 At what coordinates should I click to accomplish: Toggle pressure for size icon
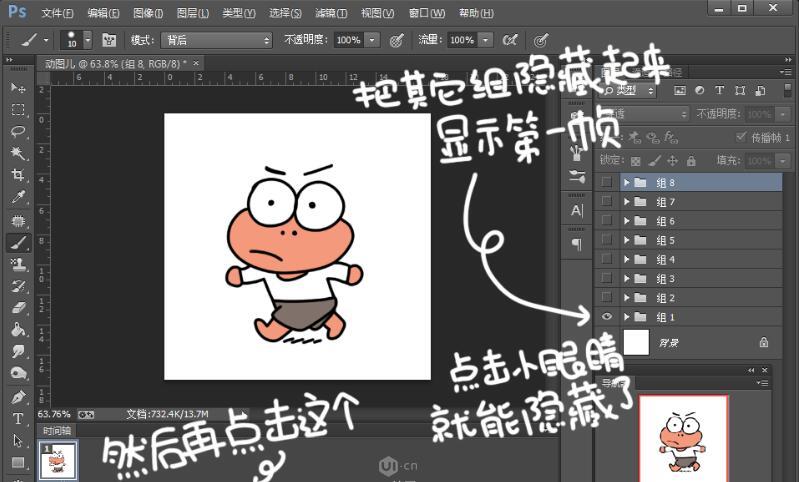pos(540,40)
